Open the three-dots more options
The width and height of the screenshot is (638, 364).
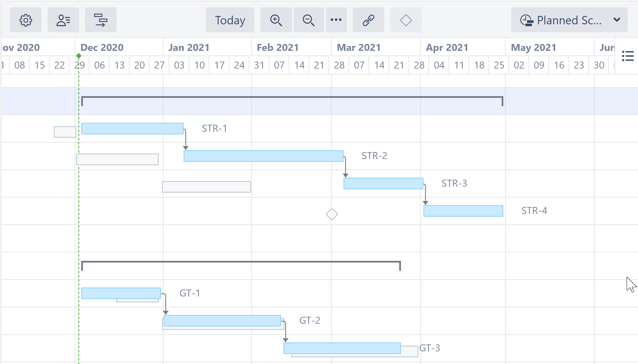[336, 20]
